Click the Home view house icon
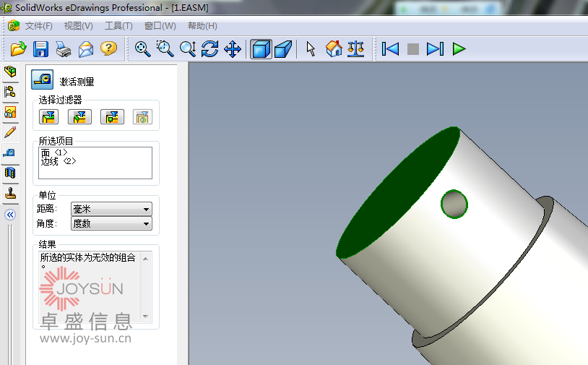588x365 pixels. pos(334,48)
